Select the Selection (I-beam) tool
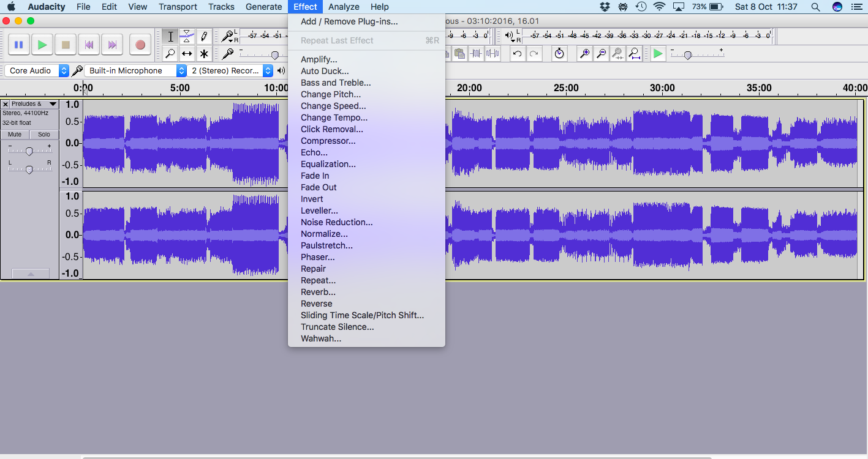Viewport: 868px width, 459px height. (170, 37)
